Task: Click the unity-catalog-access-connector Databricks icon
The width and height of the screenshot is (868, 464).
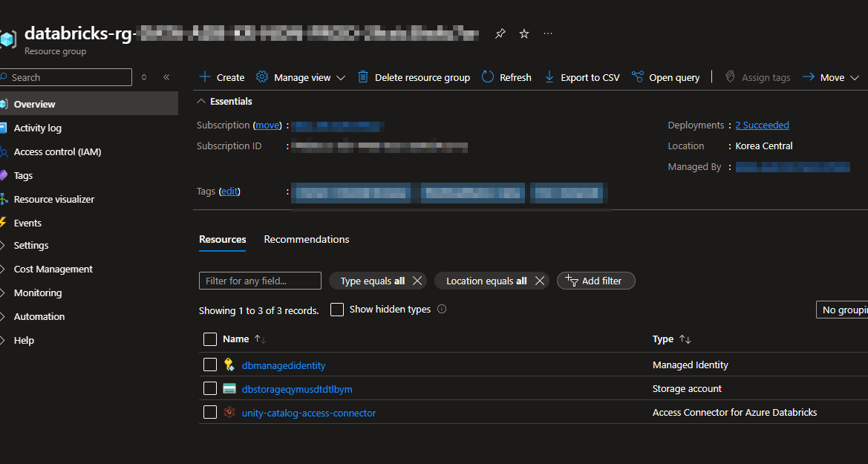Action: click(229, 412)
